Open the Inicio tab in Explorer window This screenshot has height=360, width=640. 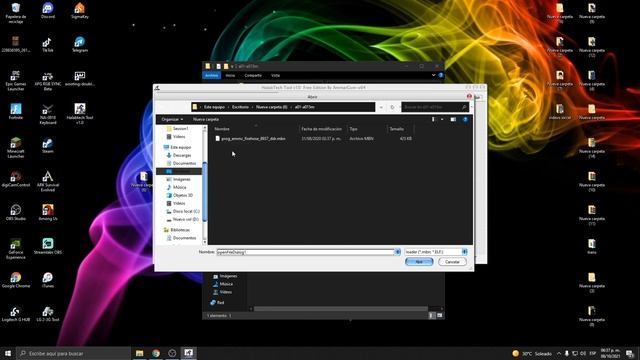coord(230,75)
